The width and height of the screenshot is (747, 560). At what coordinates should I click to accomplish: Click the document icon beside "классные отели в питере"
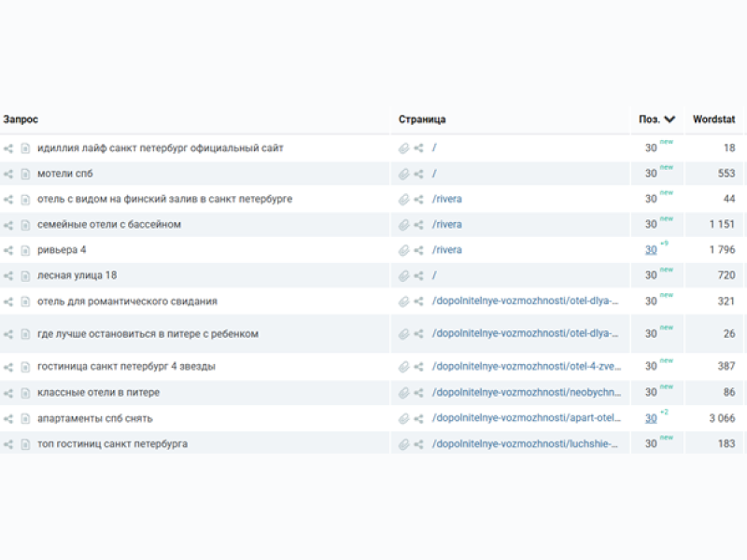pos(25,393)
